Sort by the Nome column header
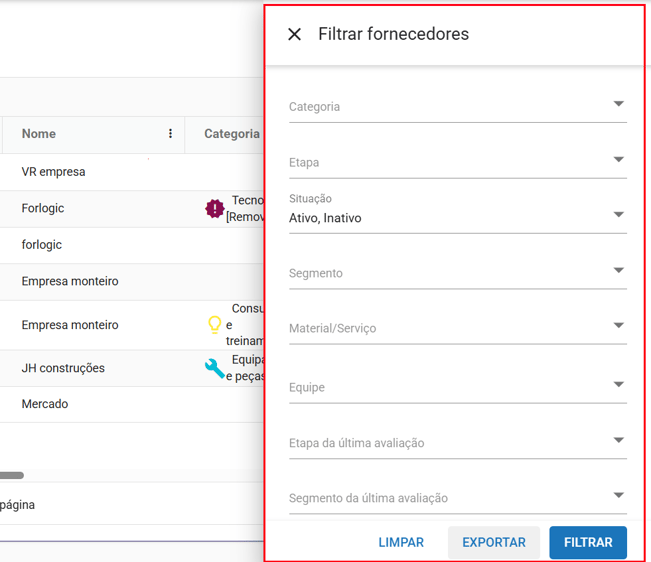 click(x=39, y=134)
